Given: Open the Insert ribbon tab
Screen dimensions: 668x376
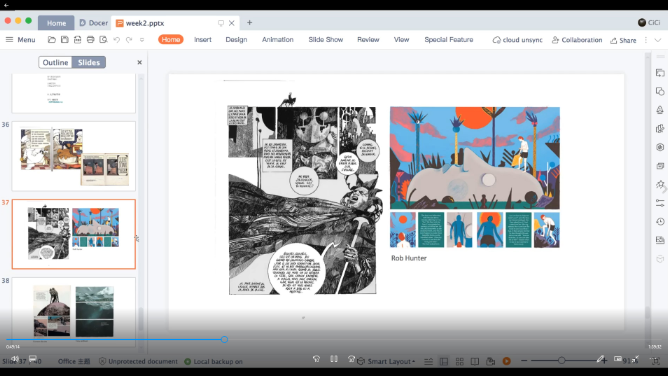Looking at the screenshot, I should point(203,40).
